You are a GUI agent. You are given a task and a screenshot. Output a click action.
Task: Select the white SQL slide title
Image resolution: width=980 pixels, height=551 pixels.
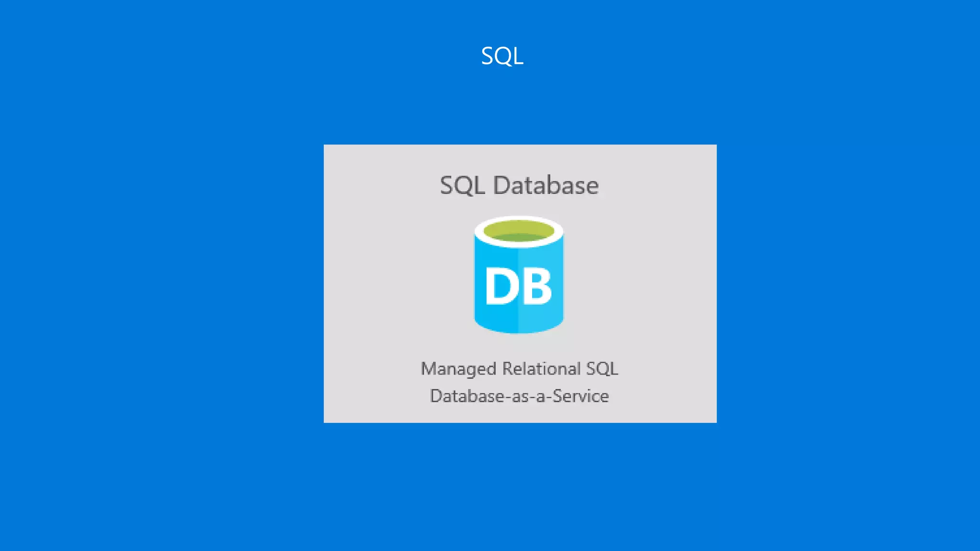[502, 56]
